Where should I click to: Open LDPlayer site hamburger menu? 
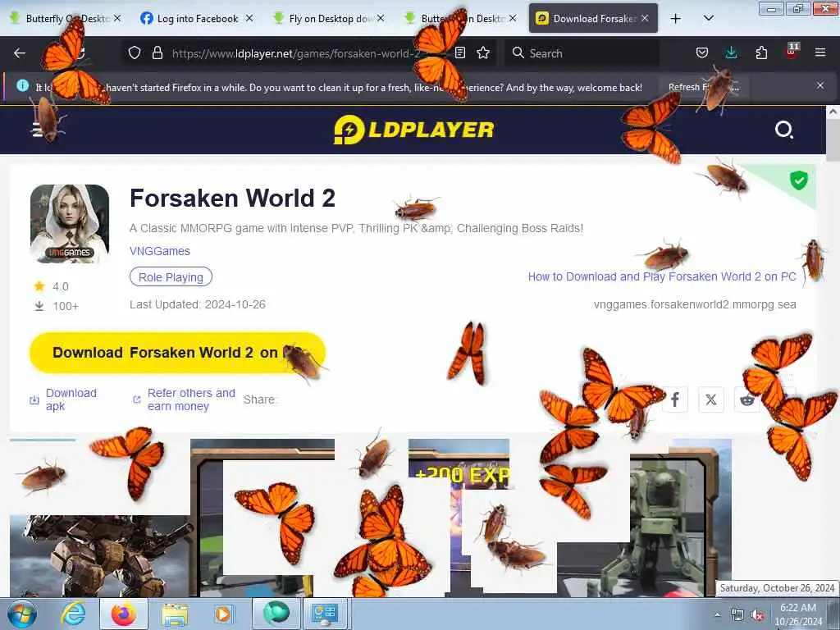(39, 129)
